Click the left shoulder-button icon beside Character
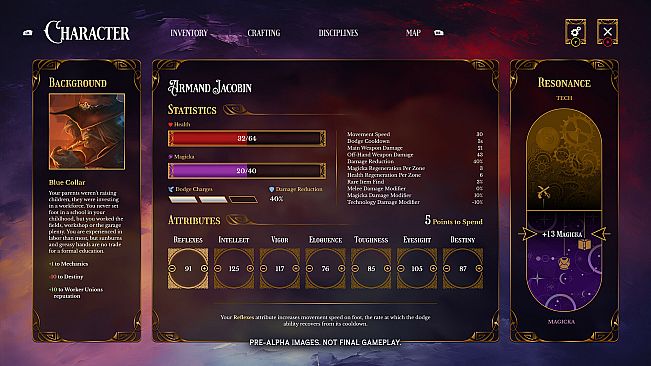This screenshot has width=651, height=366. [28, 32]
